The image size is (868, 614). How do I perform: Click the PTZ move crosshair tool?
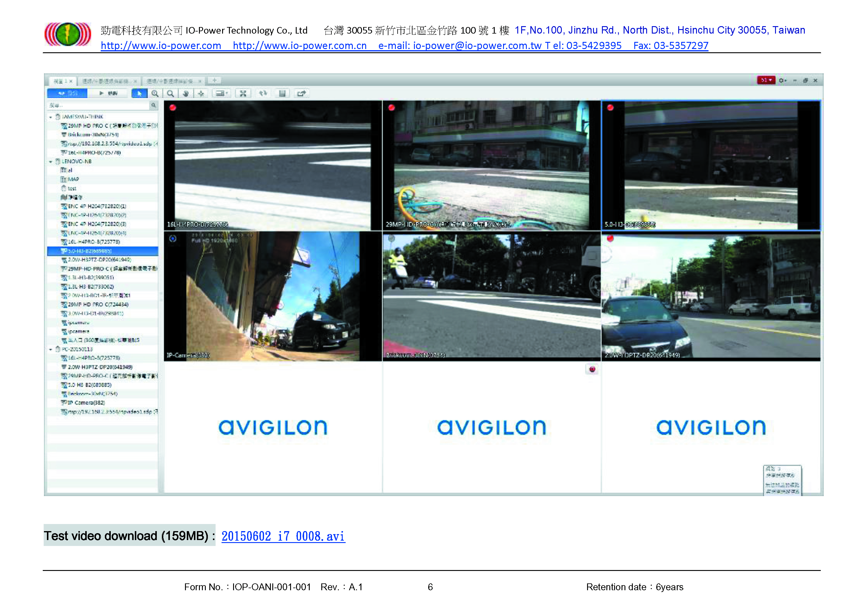pyautogui.click(x=201, y=93)
